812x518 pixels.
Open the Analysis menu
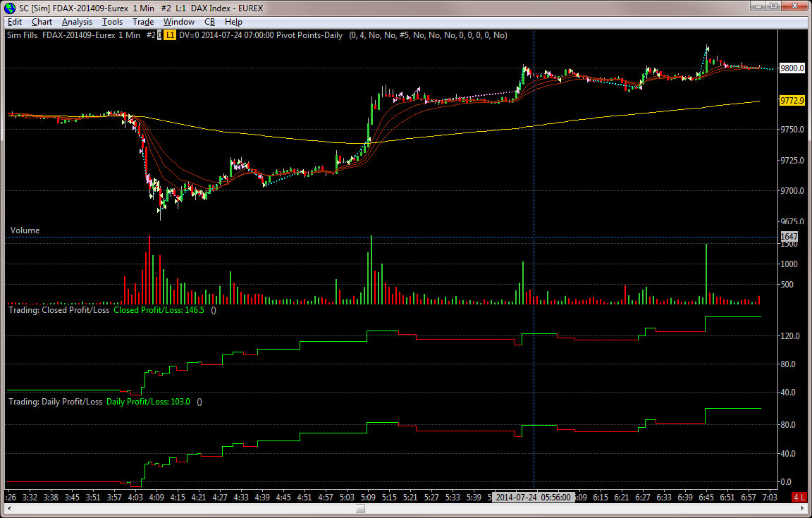pos(77,22)
